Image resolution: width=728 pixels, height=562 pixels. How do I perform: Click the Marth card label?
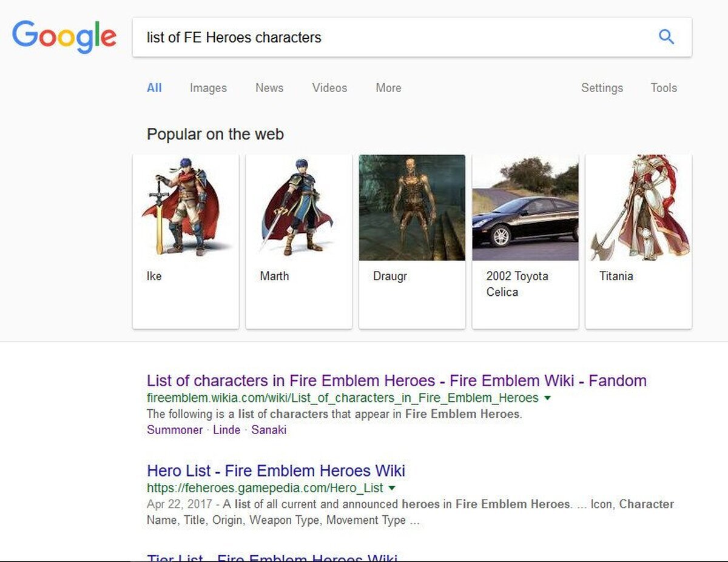click(x=274, y=276)
